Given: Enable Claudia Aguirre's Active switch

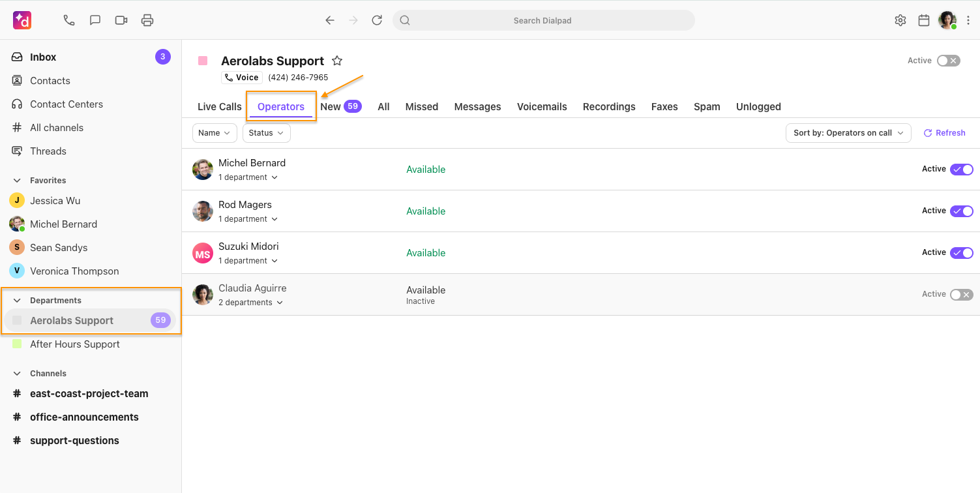Looking at the screenshot, I should tap(962, 295).
